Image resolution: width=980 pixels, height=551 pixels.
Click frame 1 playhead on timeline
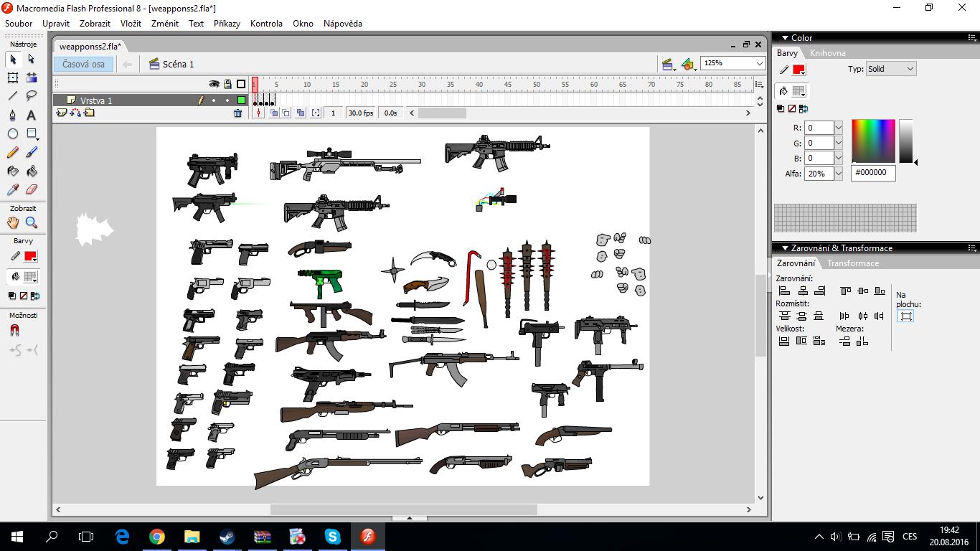[255, 84]
